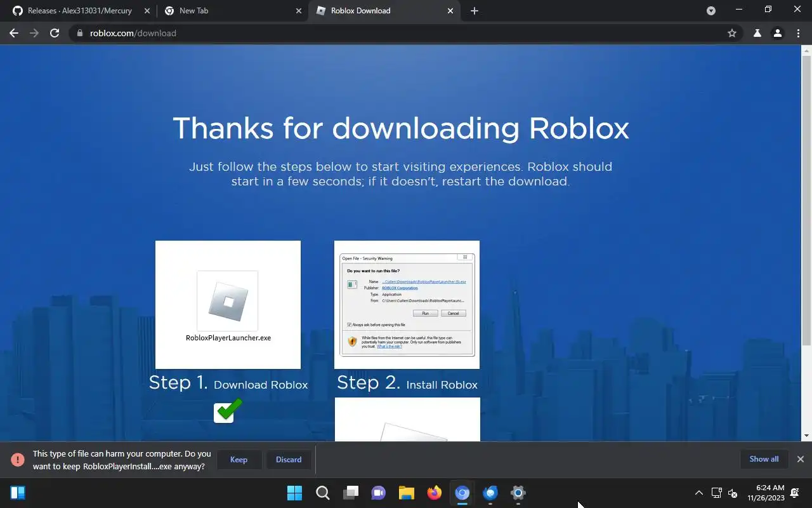Viewport: 812px width, 508px height.
Task: Dismiss the downloads bar
Action: [x=801, y=459]
